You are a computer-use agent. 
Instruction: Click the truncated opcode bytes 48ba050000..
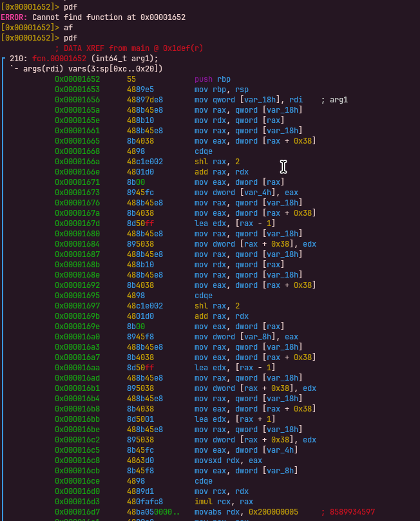[153, 512]
